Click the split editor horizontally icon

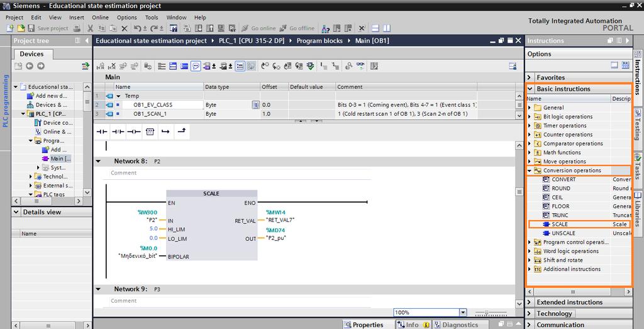[x=375, y=28]
